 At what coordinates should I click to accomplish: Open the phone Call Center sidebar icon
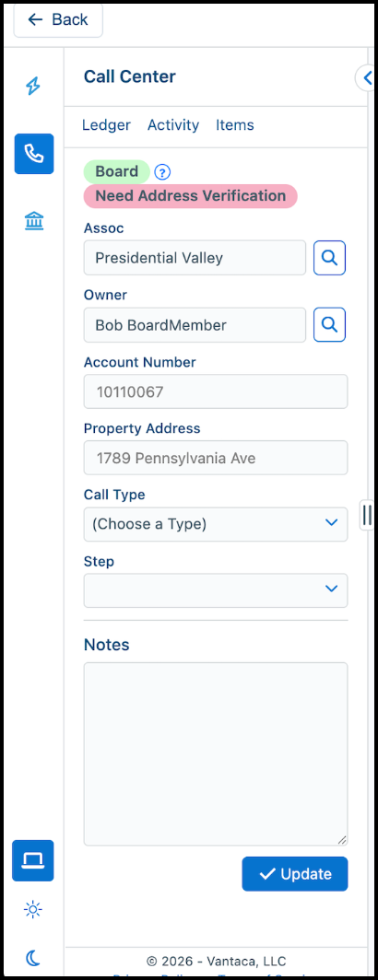[34, 154]
